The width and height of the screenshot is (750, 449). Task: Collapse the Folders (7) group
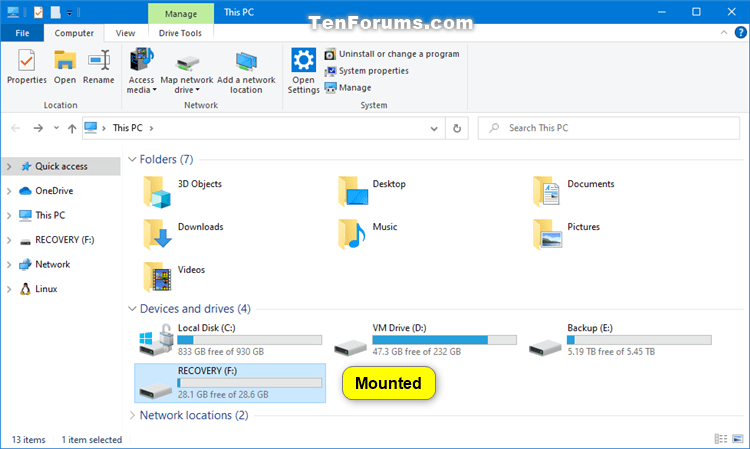(132, 159)
